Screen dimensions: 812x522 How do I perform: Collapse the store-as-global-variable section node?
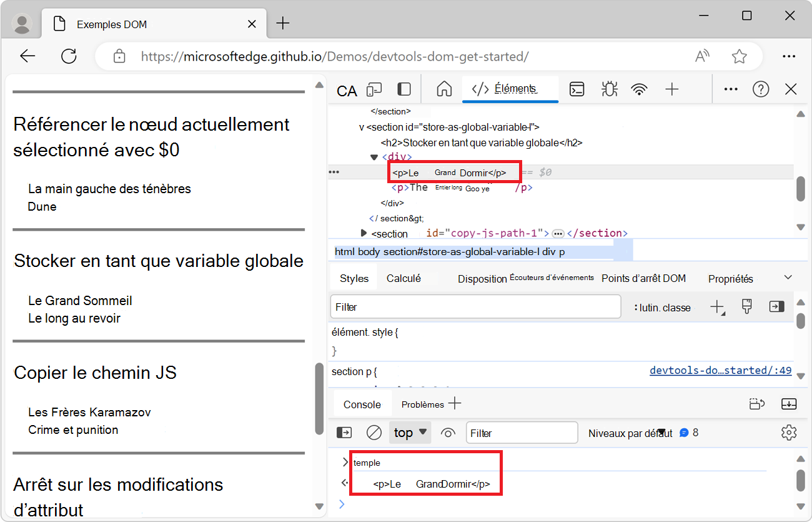tap(362, 127)
